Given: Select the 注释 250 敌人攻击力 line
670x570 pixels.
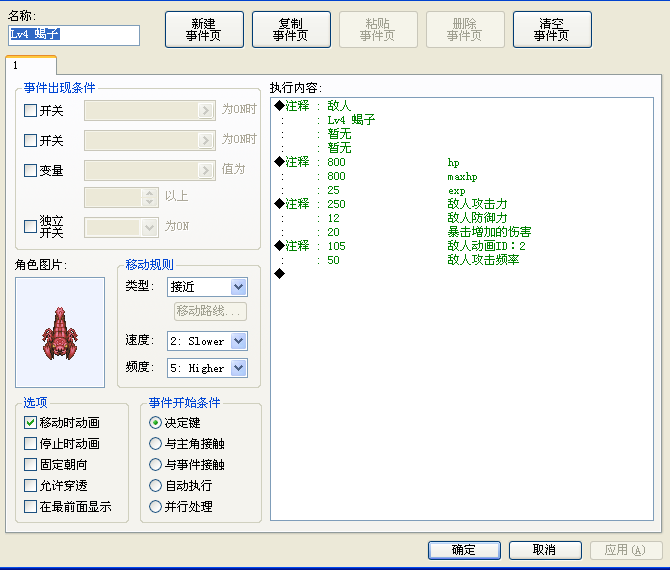Looking at the screenshot, I should click(461, 204).
